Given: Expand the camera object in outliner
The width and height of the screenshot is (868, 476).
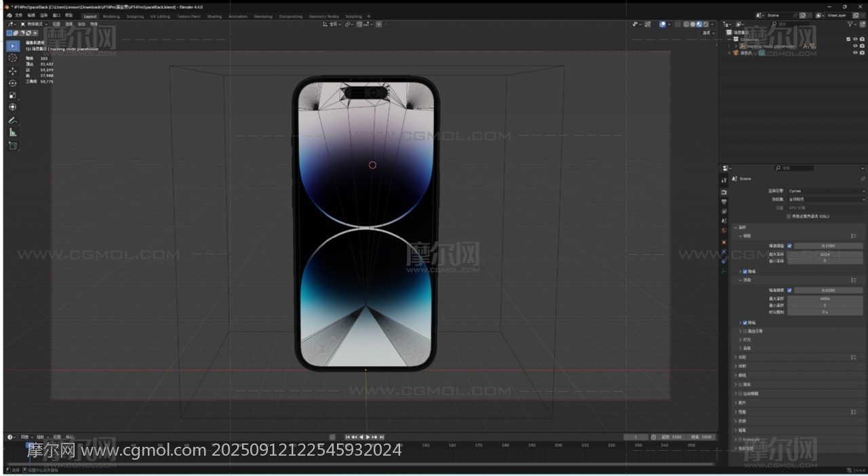Looking at the screenshot, I should [x=730, y=53].
